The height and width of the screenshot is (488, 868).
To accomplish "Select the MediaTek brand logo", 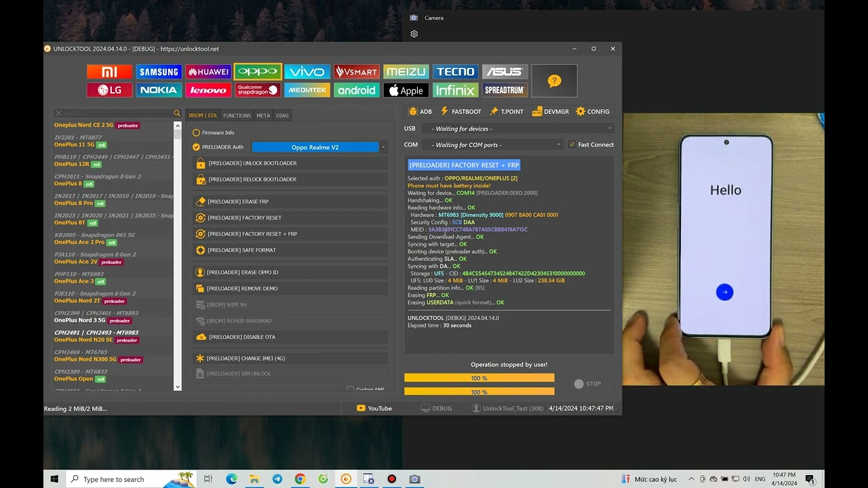I will 307,90.
